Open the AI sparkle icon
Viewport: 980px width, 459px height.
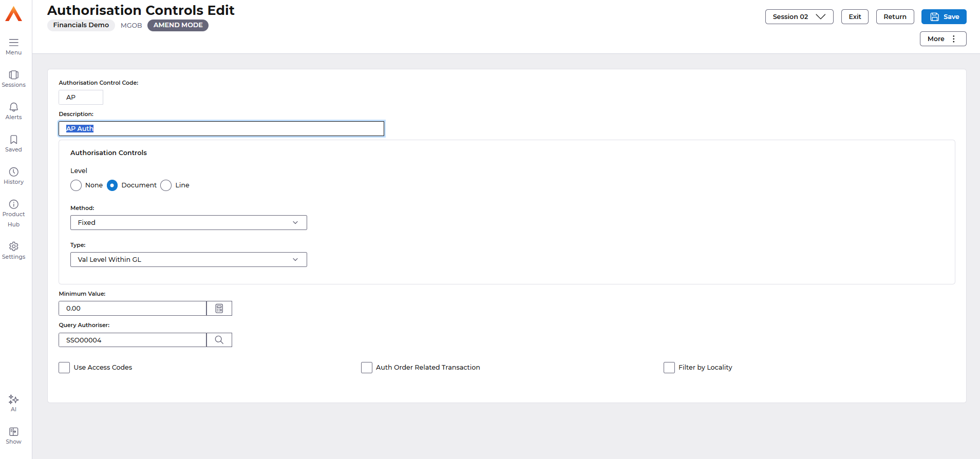coord(14,399)
